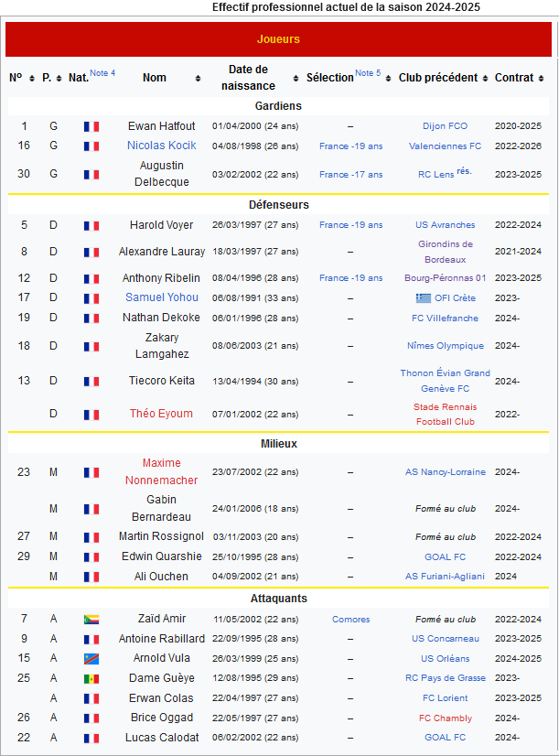Viewport: 559px width, 756px height.
Task: Click the Senegal flag beside Dame Guèye
Action: 91,679
